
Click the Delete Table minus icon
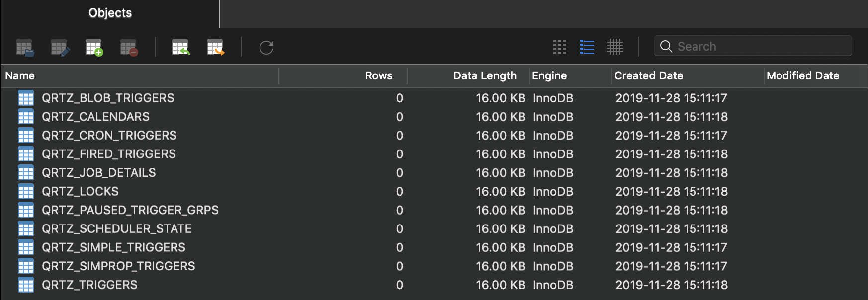click(129, 48)
